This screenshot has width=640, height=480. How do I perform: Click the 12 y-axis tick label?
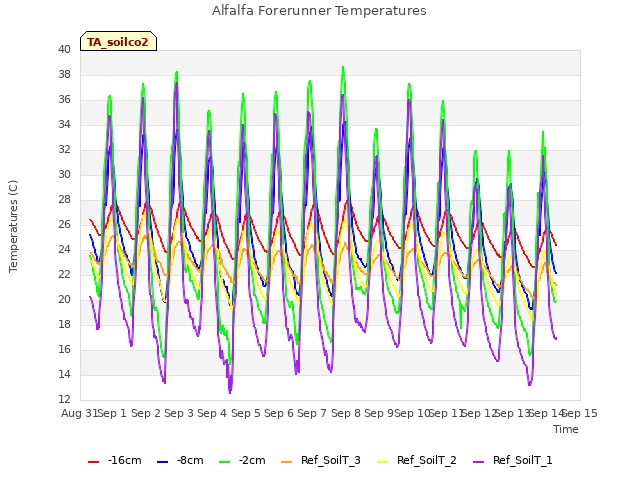click(x=64, y=399)
